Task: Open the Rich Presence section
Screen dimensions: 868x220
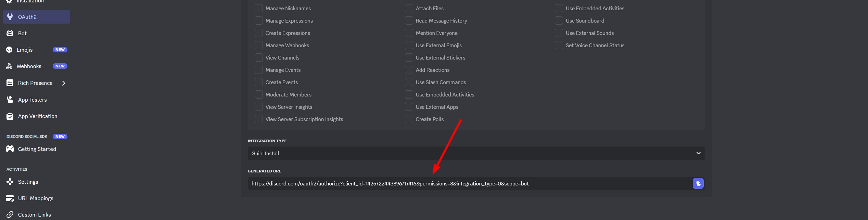Action: [35, 83]
